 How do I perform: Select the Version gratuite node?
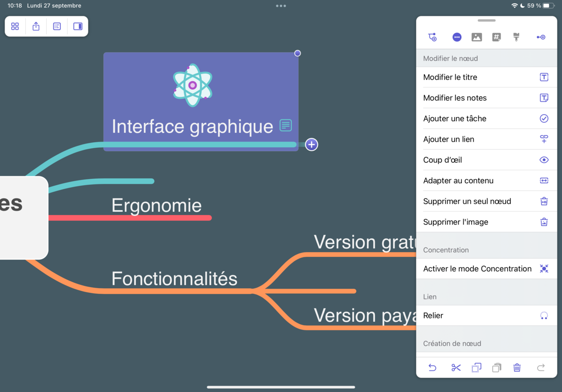click(x=365, y=242)
